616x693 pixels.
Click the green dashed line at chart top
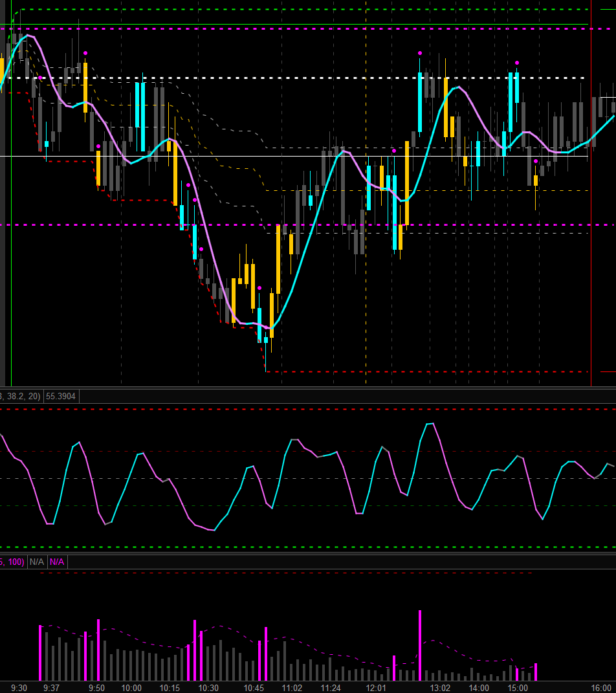[x=324, y=10]
